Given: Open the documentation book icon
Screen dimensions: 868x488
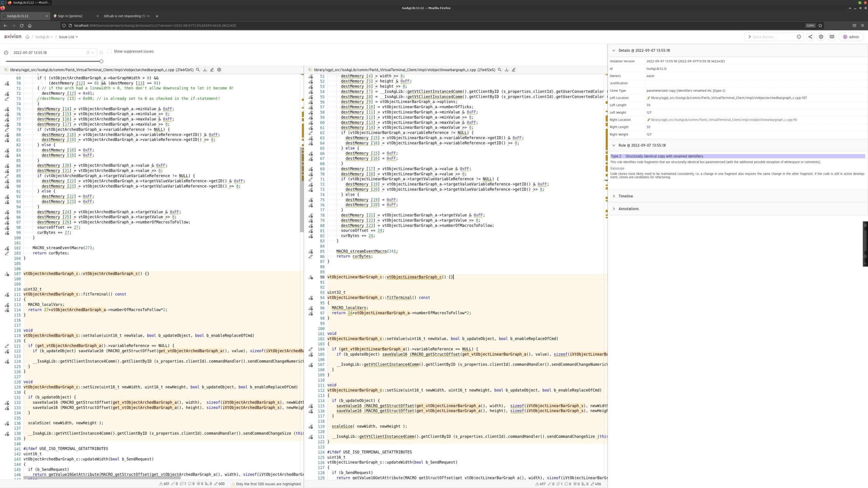Looking at the screenshot, I should [x=832, y=37].
